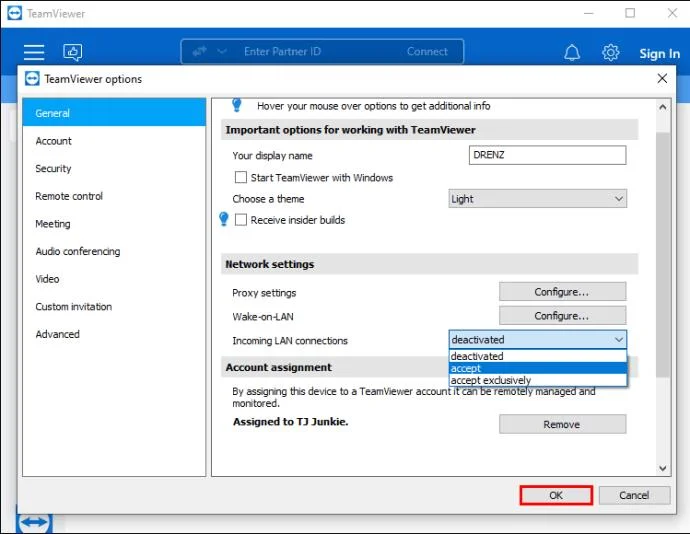Viewport: 690px width, 534px height.
Task: Click the Connect button in main window
Action: (427, 52)
